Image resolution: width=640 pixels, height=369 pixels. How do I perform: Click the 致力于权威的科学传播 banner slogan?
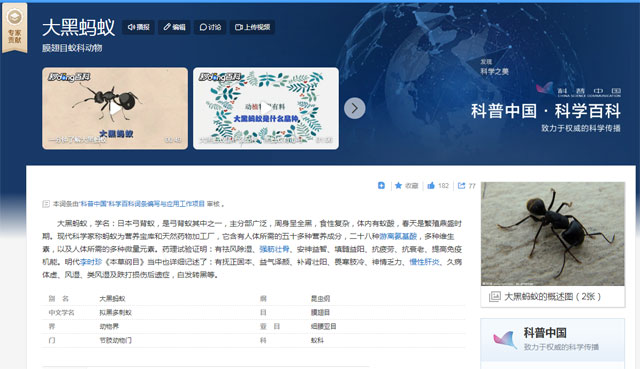click(x=581, y=128)
